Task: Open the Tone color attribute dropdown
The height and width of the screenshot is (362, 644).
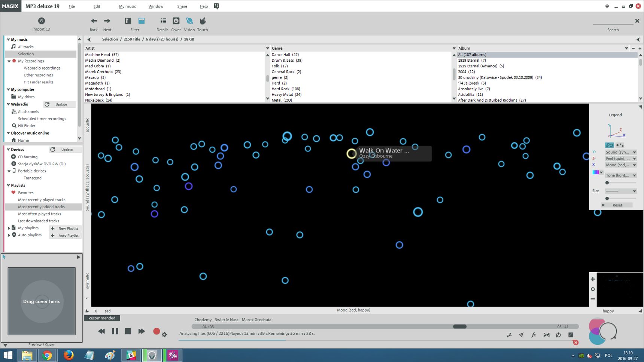Action: pyautogui.click(x=621, y=175)
